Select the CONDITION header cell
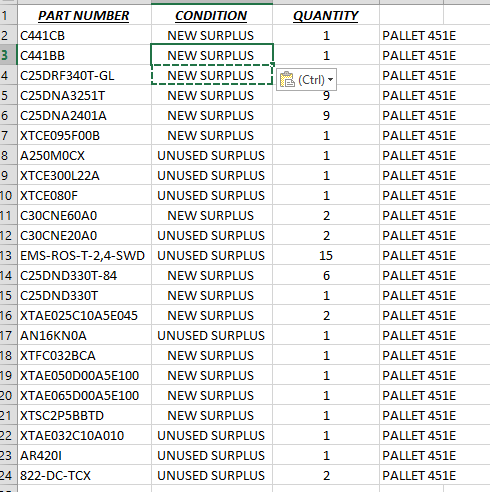Viewport: 490px width, 492px height. (212, 15)
